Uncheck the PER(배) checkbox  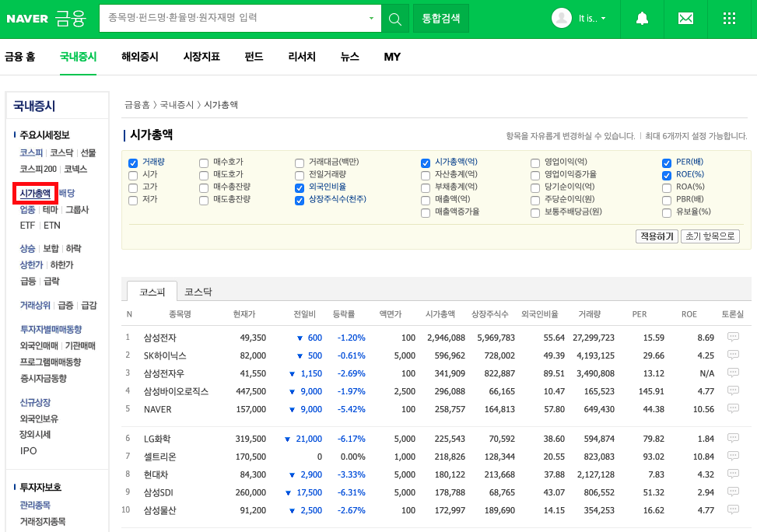point(667,163)
